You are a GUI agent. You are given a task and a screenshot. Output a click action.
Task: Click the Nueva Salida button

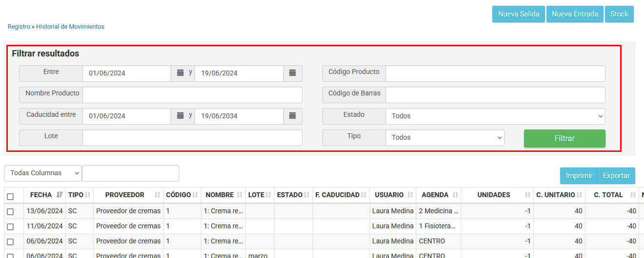(x=519, y=14)
